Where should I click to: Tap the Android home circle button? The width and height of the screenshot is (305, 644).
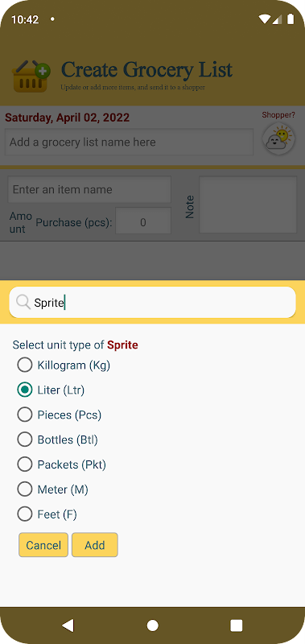point(153,625)
